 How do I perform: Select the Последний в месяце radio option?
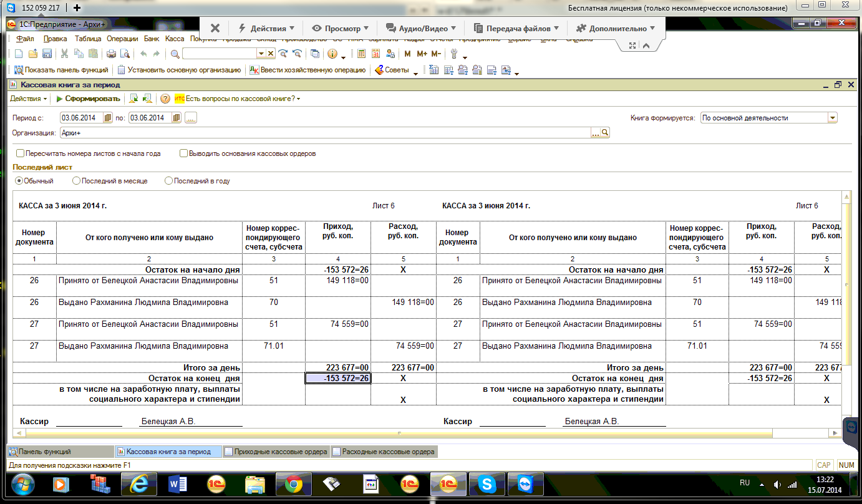(76, 181)
